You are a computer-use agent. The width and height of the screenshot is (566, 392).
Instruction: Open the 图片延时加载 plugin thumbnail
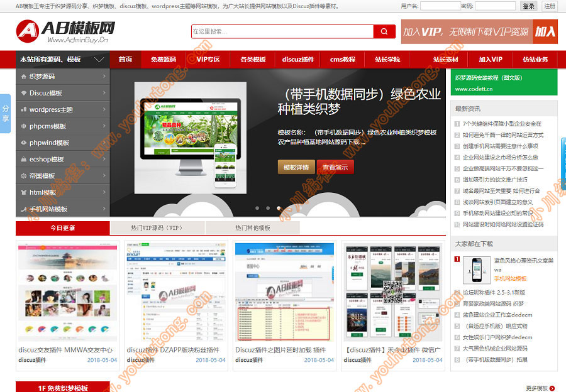(284, 293)
